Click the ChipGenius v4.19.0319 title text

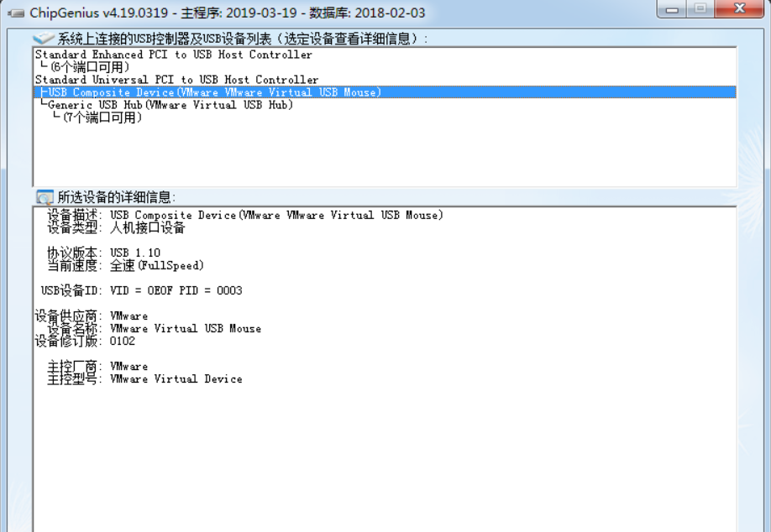click(x=99, y=13)
